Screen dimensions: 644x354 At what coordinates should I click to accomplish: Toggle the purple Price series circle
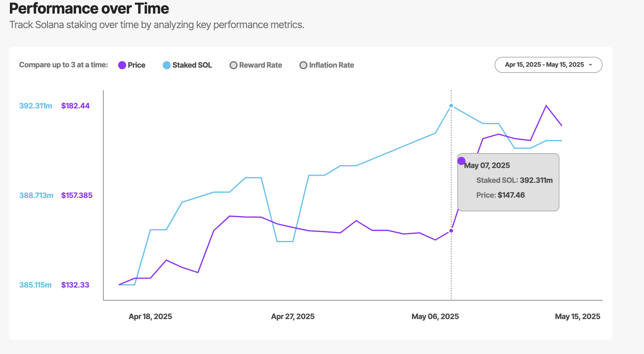tap(122, 65)
